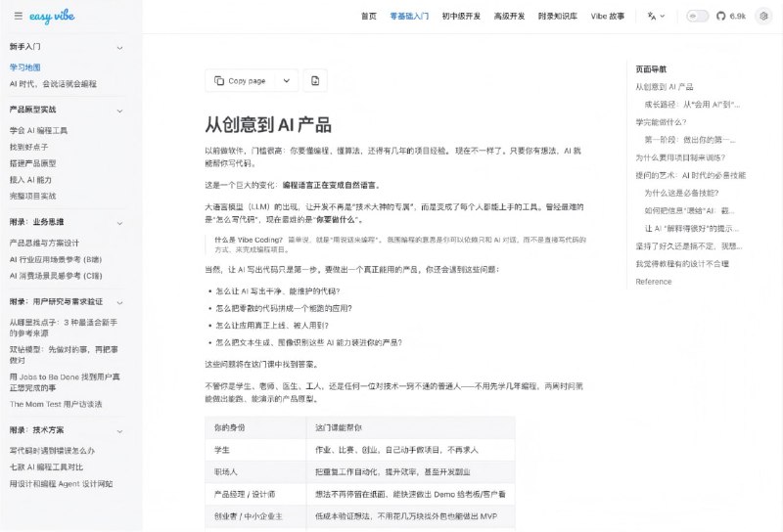Image resolution: width=783 pixels, height=532 pixels.
Task: Jump to 学完能做什么？ in page nav
Action: click(x=662, y=122)
